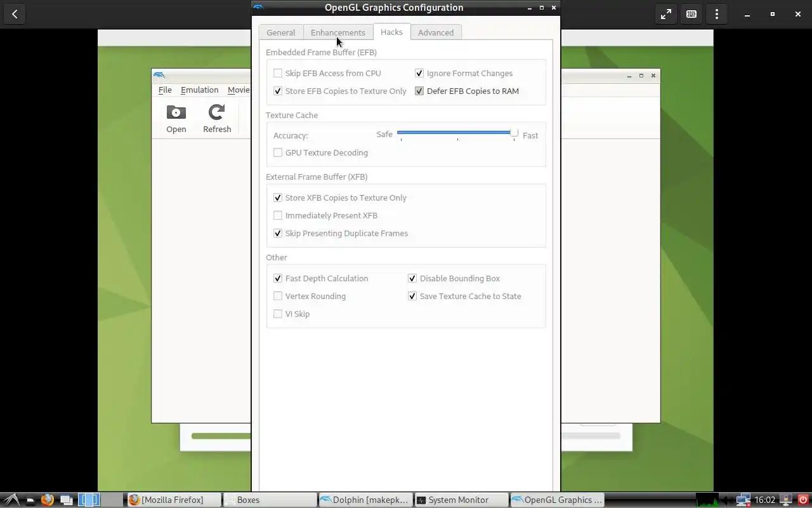The image size is (812, 508).
Task: Toggle fullscreen with the Boxes header arrows icon
Action: [x=666, y=14]
